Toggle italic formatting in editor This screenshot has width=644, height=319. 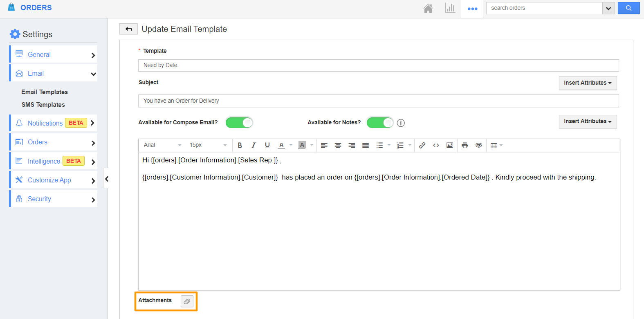tap(254, 145)
